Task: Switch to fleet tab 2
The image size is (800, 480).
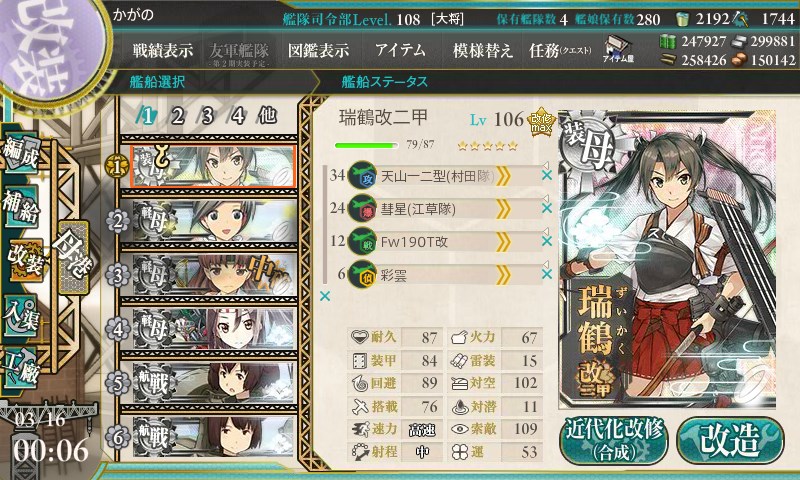Action: click(177, 116)
